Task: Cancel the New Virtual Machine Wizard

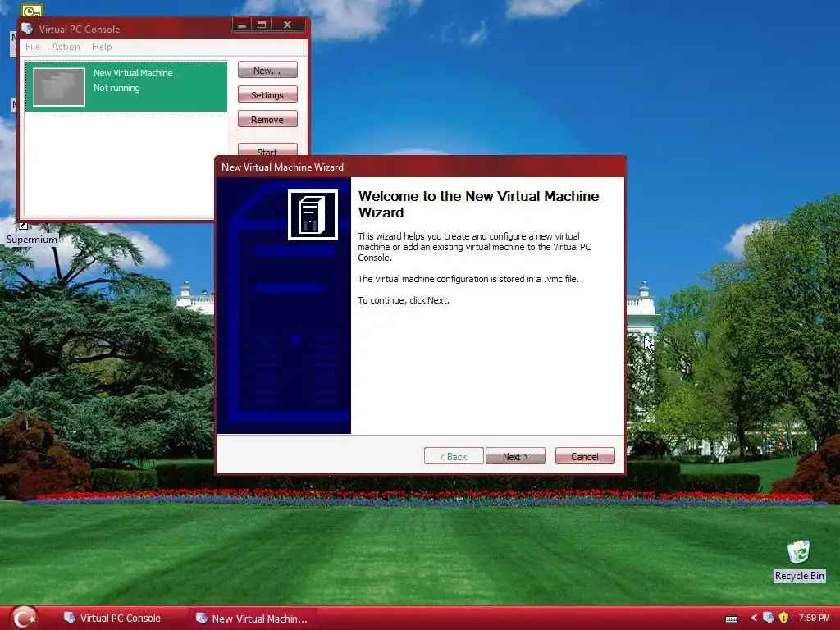Action: [585, 456]
